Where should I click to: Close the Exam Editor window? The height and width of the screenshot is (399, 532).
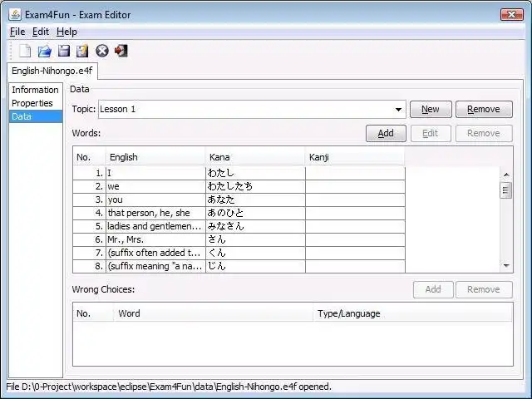point(512,15)
